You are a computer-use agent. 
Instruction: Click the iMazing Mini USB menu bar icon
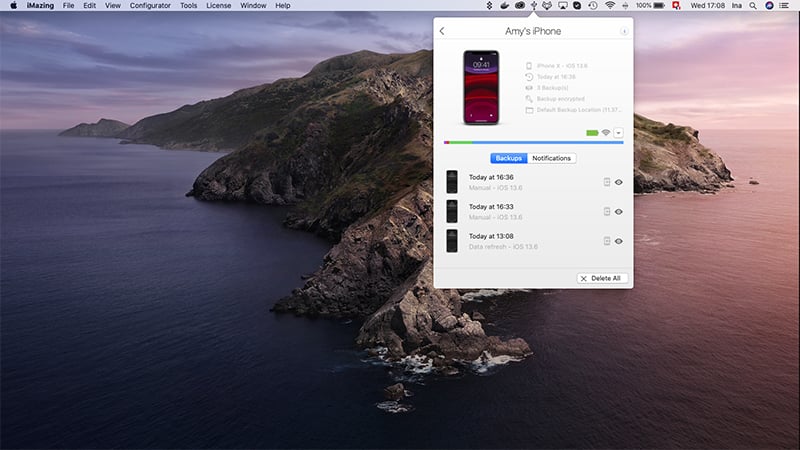pos(534,6)
